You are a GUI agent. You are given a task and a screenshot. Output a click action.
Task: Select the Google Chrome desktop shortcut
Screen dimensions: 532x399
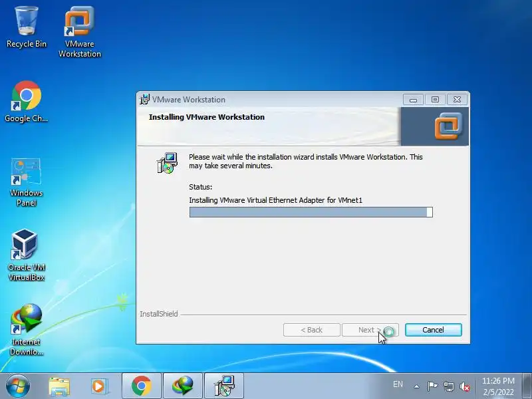tap(26, 101)
